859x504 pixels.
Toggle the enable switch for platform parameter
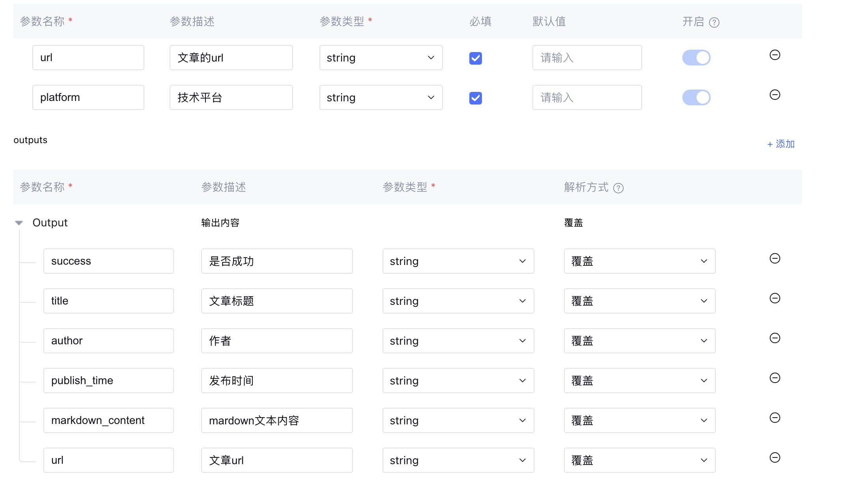[x=696, y=97]
